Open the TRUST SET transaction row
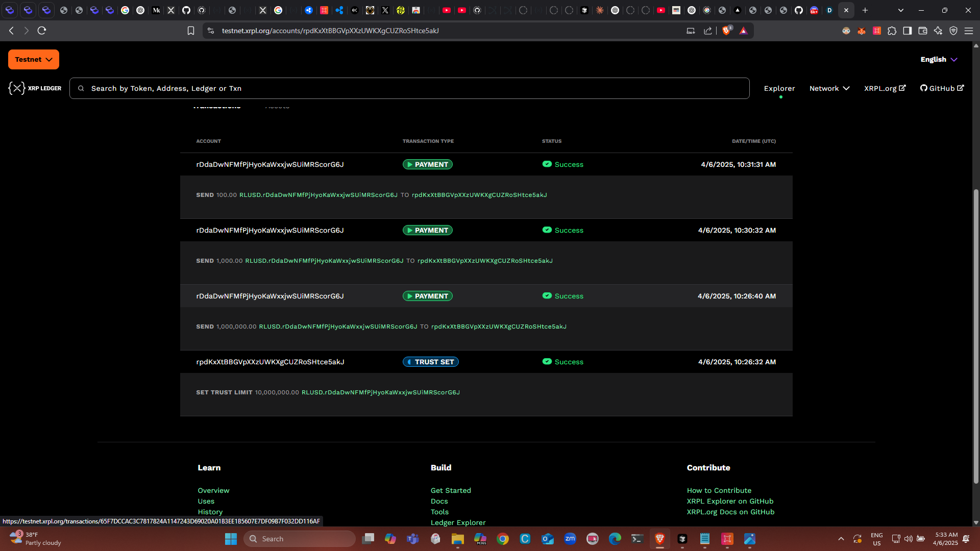Screen dimensions: 980x551 [x=430, y=362]
